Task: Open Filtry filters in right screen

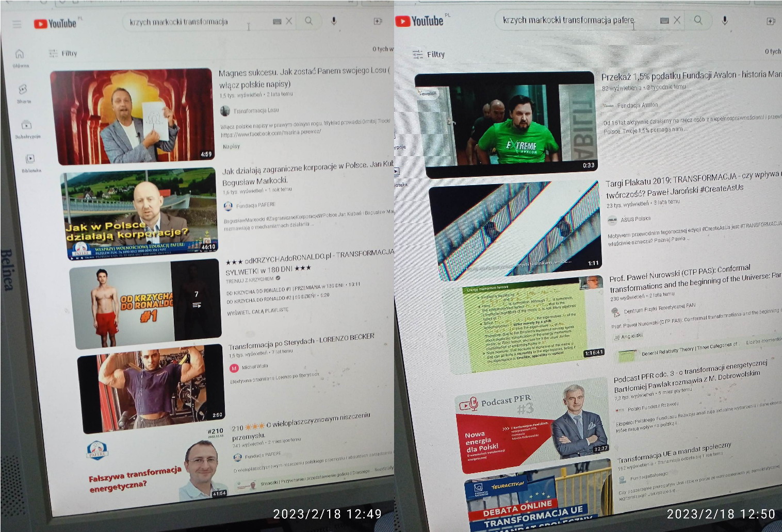Action: pyautogui.click(x=429, y=54)
